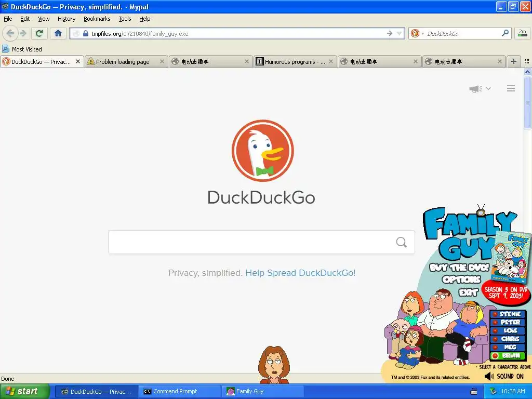Switch to DuckDuckGo browser taskbar button
The image size is (532, 399).
(x=97, y=392)
